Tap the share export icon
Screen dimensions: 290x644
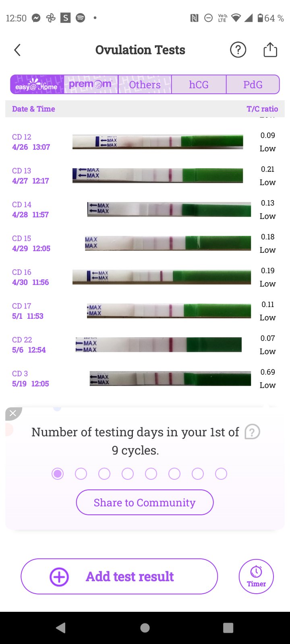point(270,50)
